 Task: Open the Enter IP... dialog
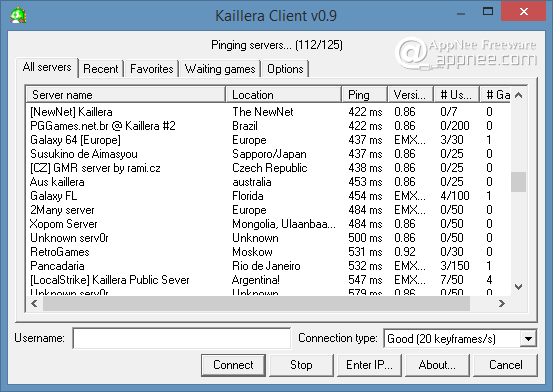[369, 365]
